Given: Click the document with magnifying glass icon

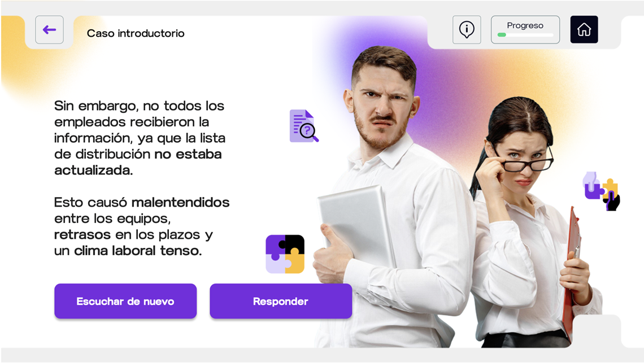Looking at the screenshot, I should (304, 126).
